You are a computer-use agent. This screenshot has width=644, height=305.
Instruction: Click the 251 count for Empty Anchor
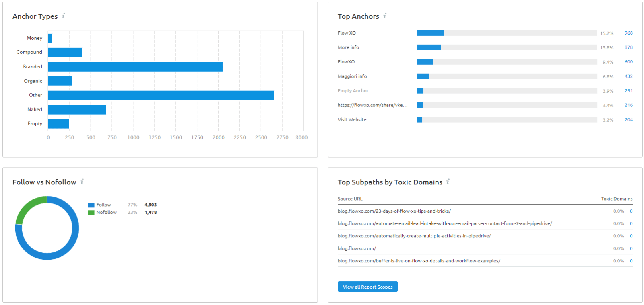[628, 91]
